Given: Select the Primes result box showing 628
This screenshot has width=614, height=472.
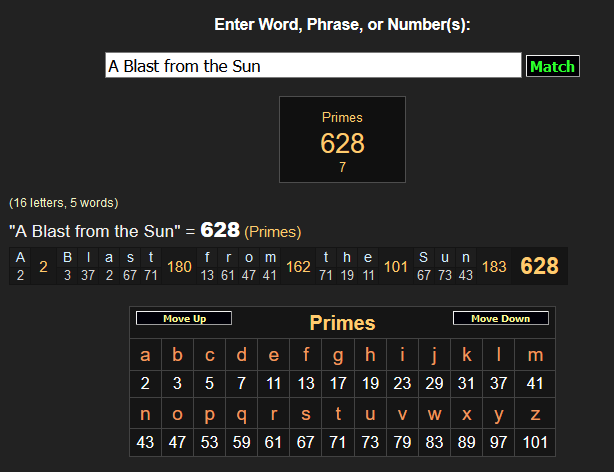Looking at the screenshot, I should coord(342,140).
